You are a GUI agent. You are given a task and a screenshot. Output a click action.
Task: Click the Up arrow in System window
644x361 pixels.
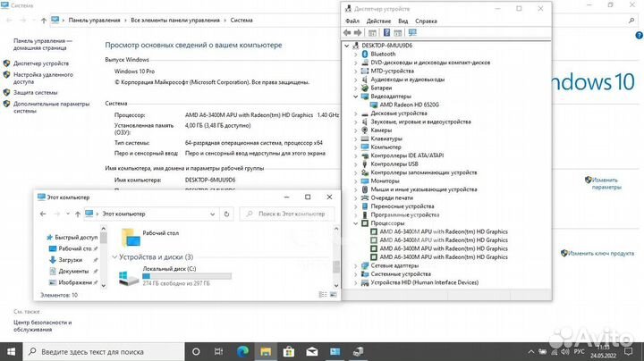(x=44, y=21)
